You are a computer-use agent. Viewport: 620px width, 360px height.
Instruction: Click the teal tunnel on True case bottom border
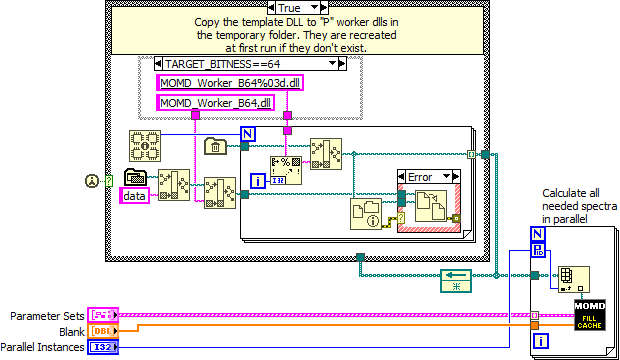tap(360, 258)
